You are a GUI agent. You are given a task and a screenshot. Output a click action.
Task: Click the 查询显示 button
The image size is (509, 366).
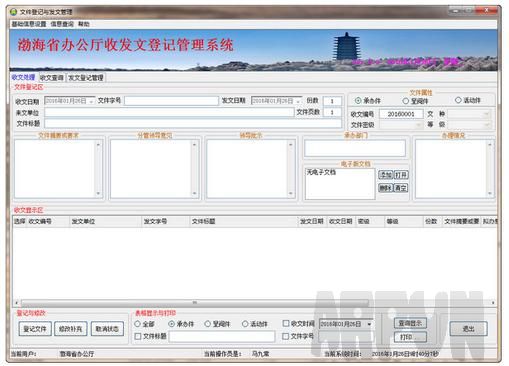click(x=410, y=323)
